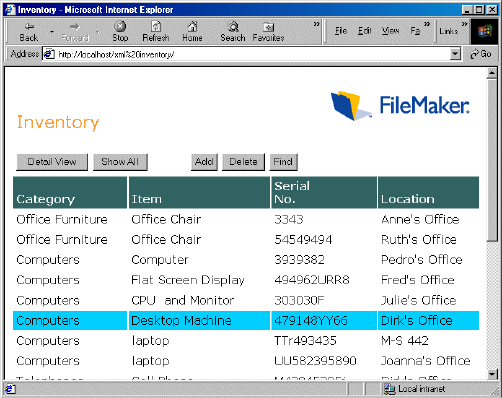Click the Add record button
This screenshot has width=502, height=398.
point(204,162)
